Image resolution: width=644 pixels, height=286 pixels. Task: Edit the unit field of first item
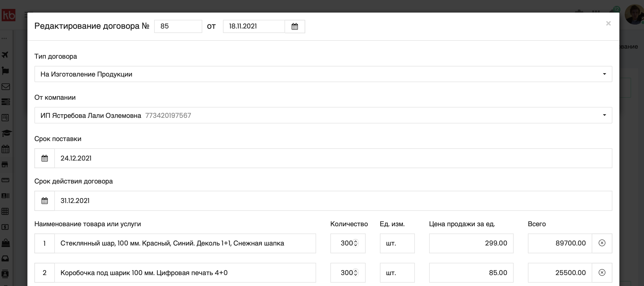coord(397,243)
